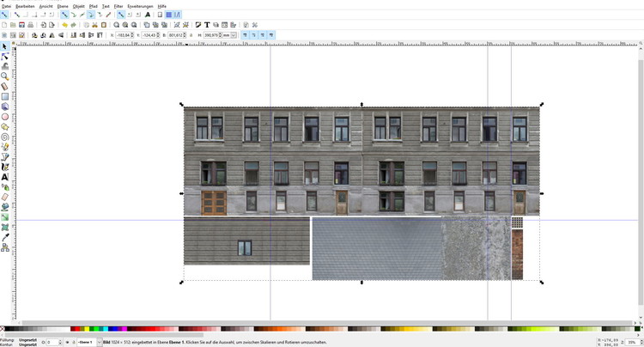Choose the Color picker dropper tool
644x347 pixels.
click(5, 236)
